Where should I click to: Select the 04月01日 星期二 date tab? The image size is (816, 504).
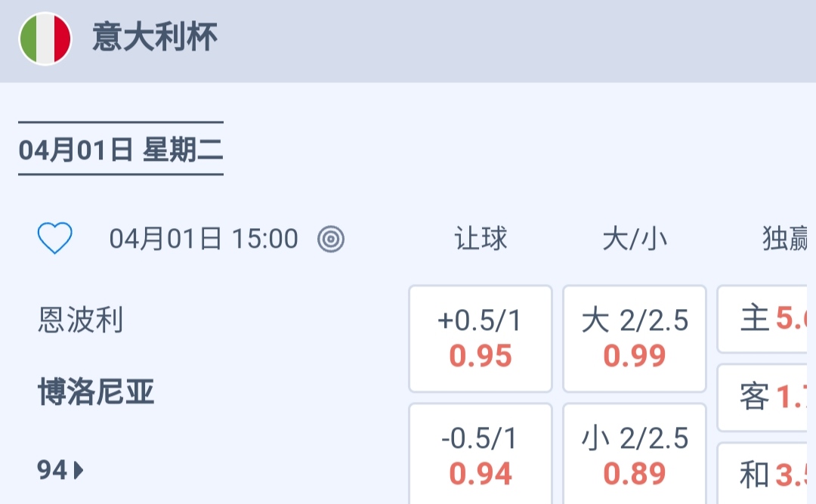click(121, 150)
